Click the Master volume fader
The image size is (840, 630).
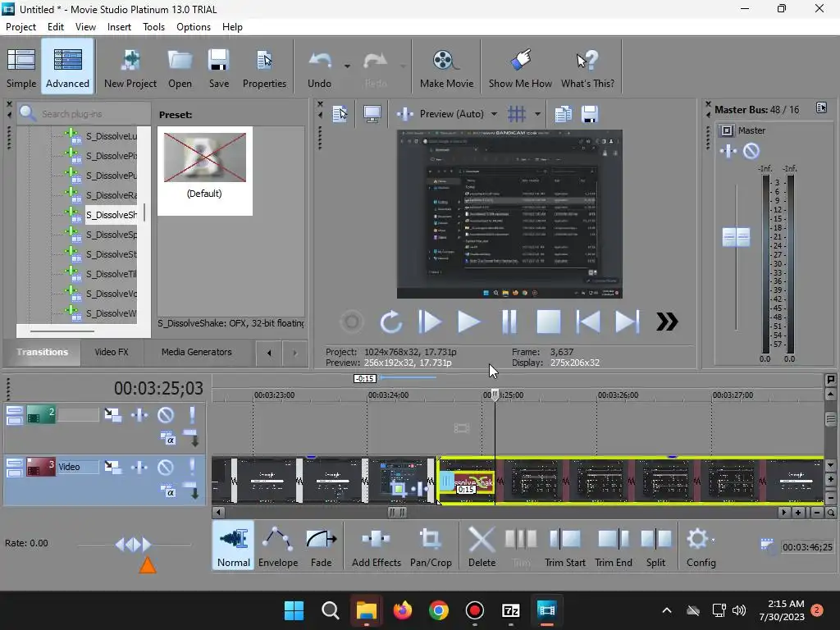736,237
